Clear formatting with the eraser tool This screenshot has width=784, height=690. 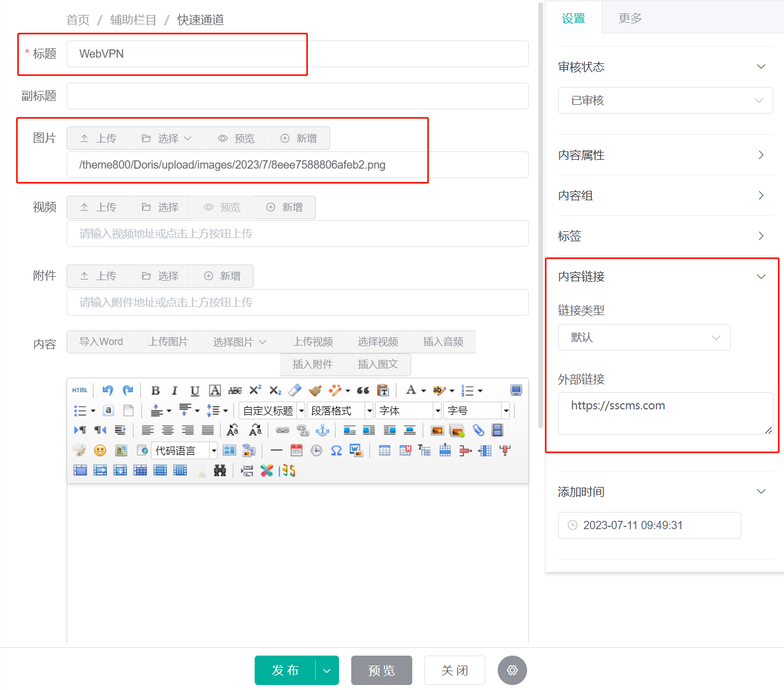coord(295,390)
